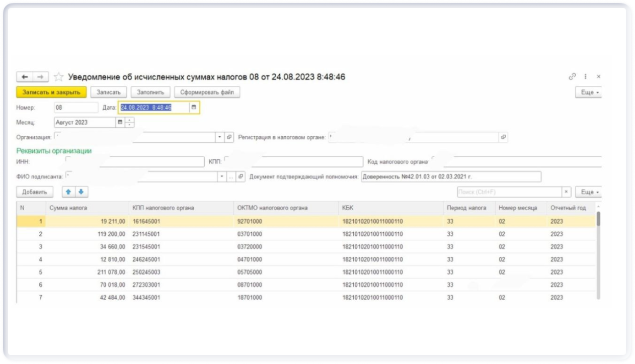Move row up with blue arrow
This screenshot has height=364, width=635.
(x=68, y=192)
